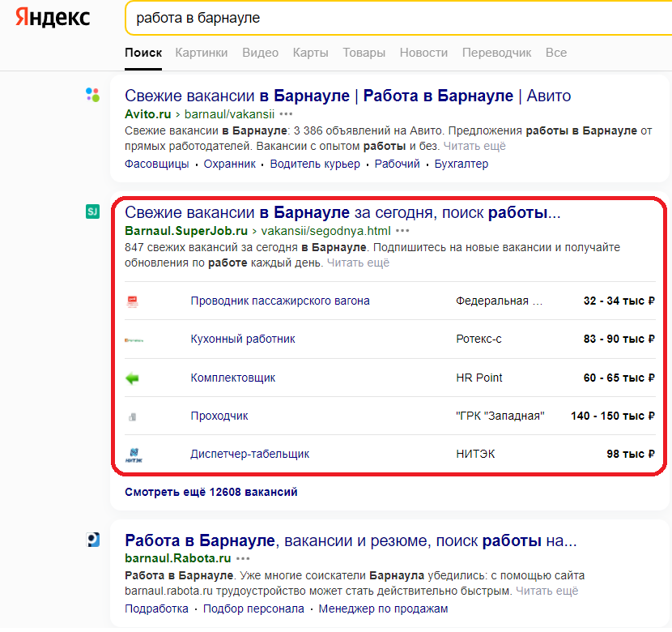Screen dimensions: 672x632
Task: Open the Проходчик vacancy
Action: click(x=219, y=416)
